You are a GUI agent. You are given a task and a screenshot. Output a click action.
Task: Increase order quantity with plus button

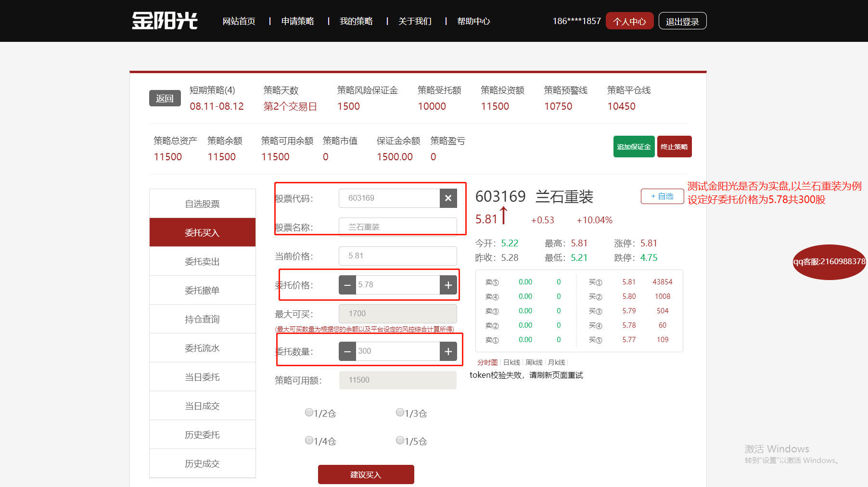448,351
